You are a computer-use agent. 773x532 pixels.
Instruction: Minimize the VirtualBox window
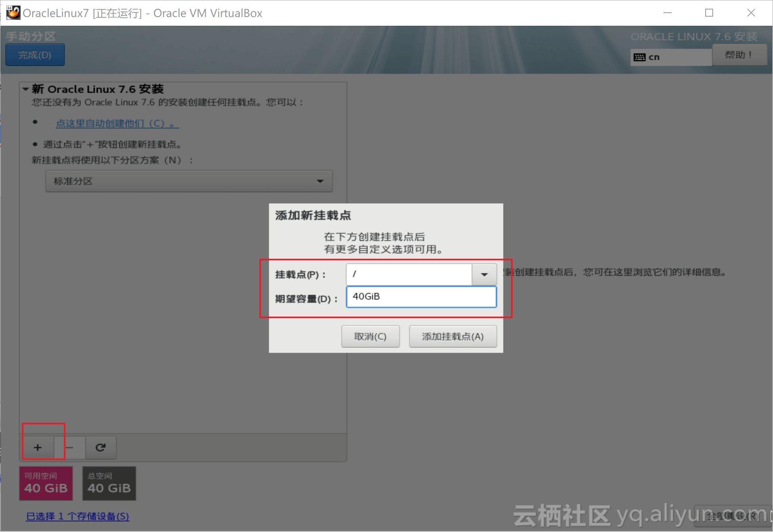(668, 13)
